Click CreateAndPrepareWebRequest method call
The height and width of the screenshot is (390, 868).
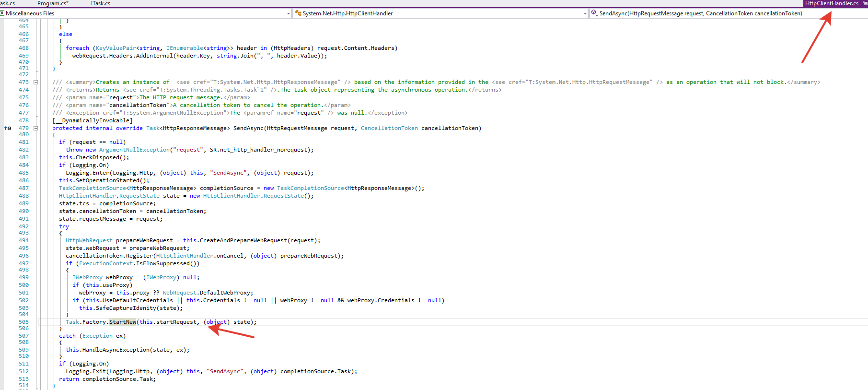pyautogui.click(x=243, y=240)
